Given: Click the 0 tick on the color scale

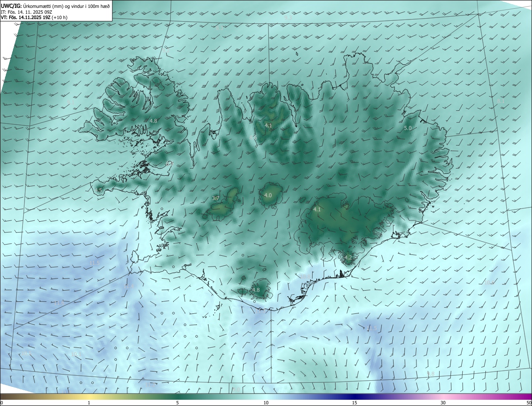Looking at the screenshot, I should point(2,403).
